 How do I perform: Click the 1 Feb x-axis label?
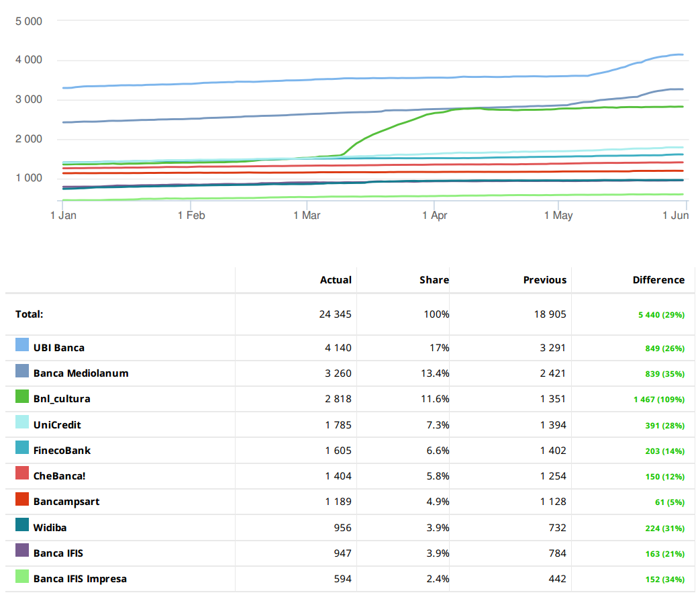pyautogui.click(x=191, y=216)
